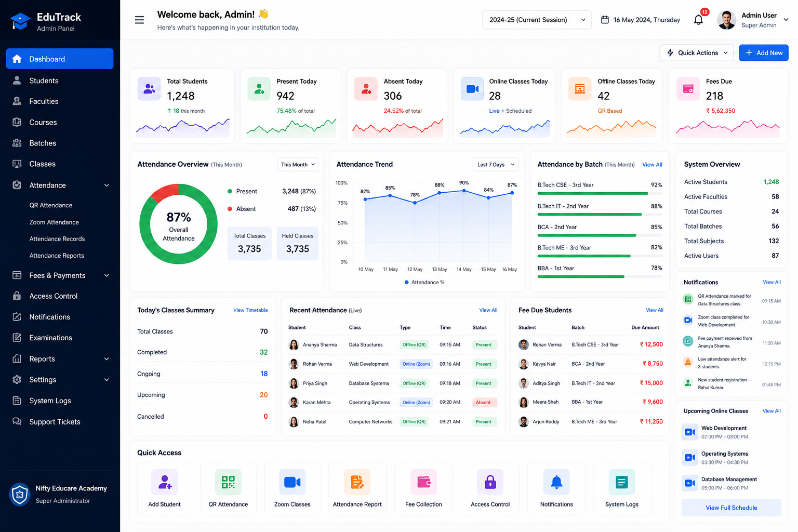The image size is (798, 532).
Task: Click the Add New button
Action: click(764, 53)
